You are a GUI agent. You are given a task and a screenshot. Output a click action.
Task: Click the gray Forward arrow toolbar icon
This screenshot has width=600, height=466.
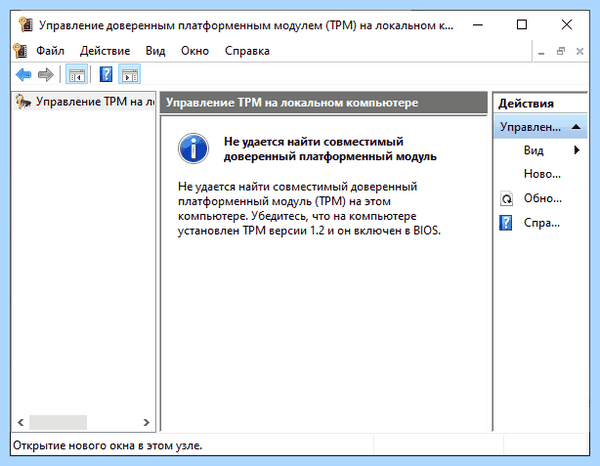46,74
